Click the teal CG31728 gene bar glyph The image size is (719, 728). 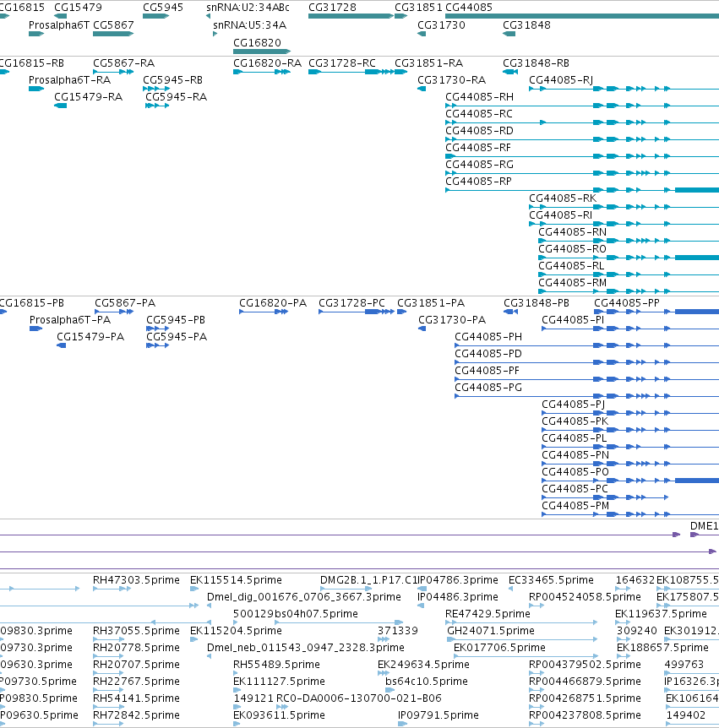click(x=351, y=16)
